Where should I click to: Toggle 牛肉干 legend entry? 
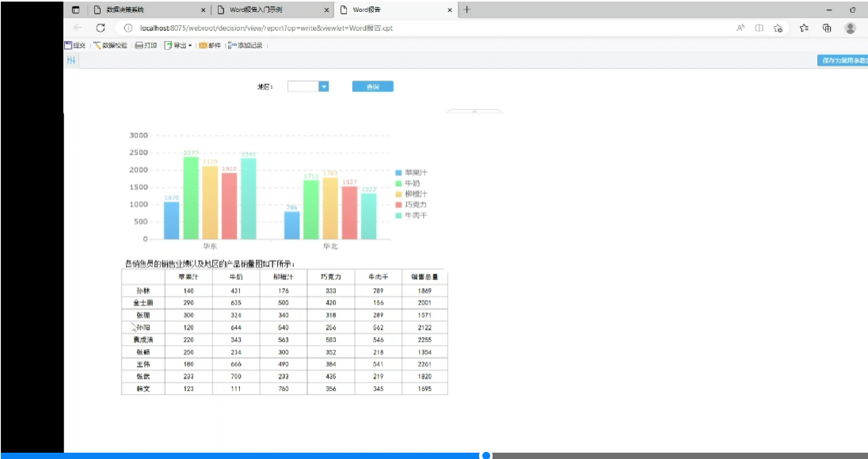click(x=411, y=215)
